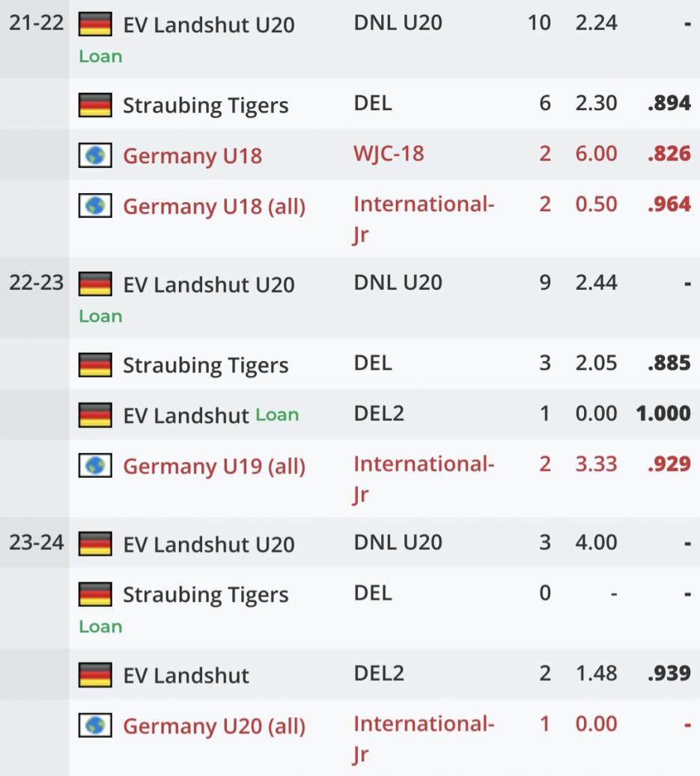Click globe icon beside Germany U19 (all)
The width and height of the screenshot is (700, 776).
pyautogui.click(x=95, y=465)
